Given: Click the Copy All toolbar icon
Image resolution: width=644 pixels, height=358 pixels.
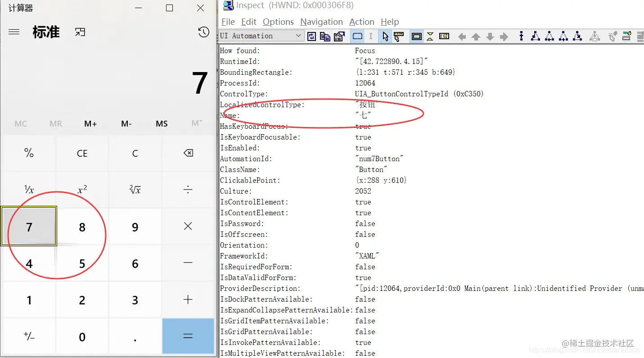Looking at the screenshot, I should point(325,36).
